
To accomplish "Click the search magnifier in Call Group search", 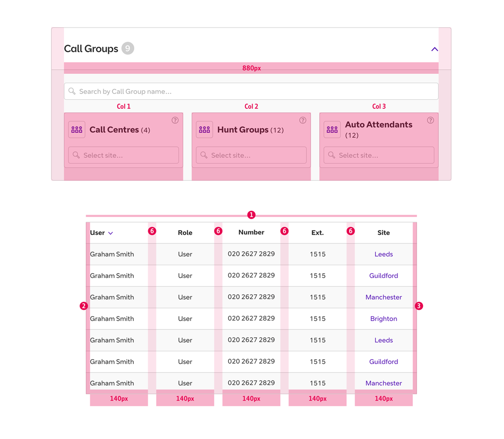I will click(72, 91).
